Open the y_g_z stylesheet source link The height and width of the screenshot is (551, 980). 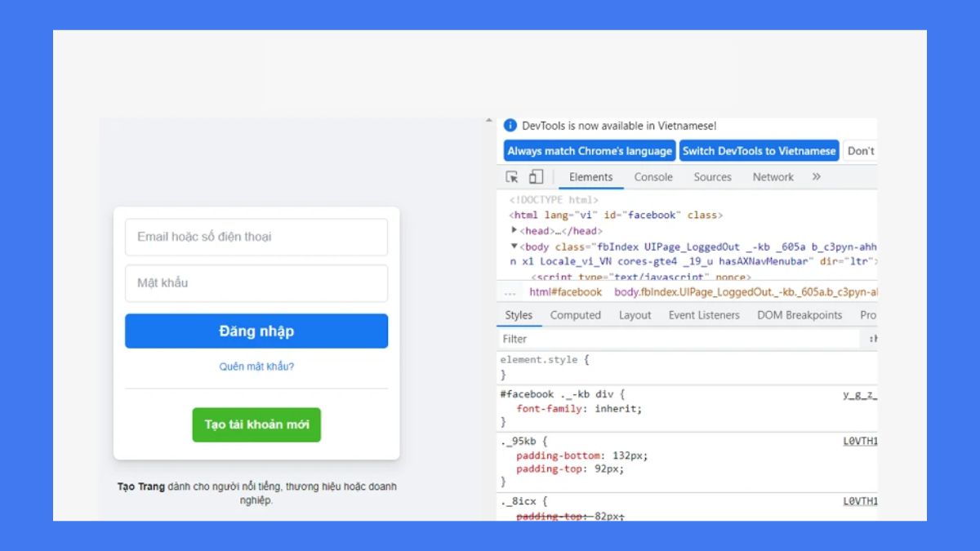pos(860,394)
